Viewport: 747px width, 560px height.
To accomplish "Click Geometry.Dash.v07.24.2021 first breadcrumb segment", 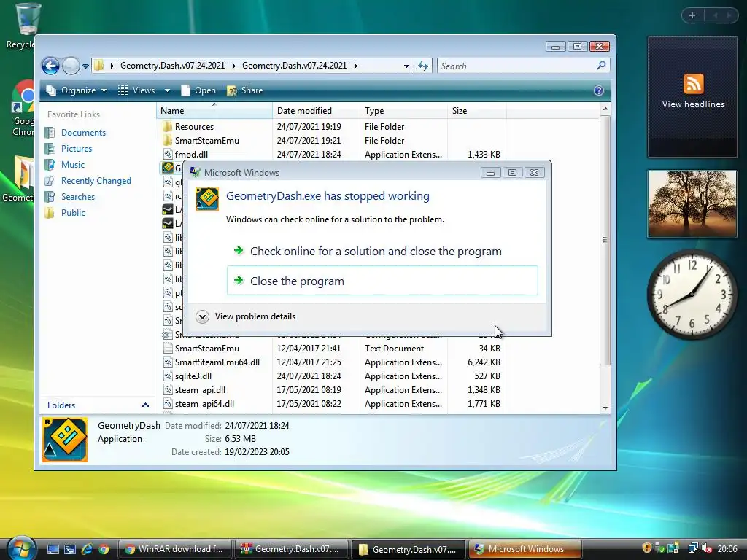I will (172, 66).
